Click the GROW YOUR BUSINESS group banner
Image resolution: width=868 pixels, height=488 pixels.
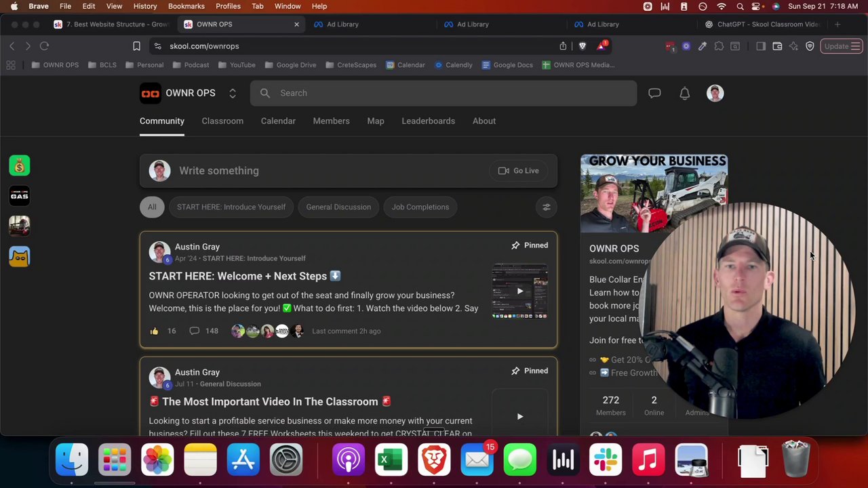pyautogui.click(x=654, y=193)
